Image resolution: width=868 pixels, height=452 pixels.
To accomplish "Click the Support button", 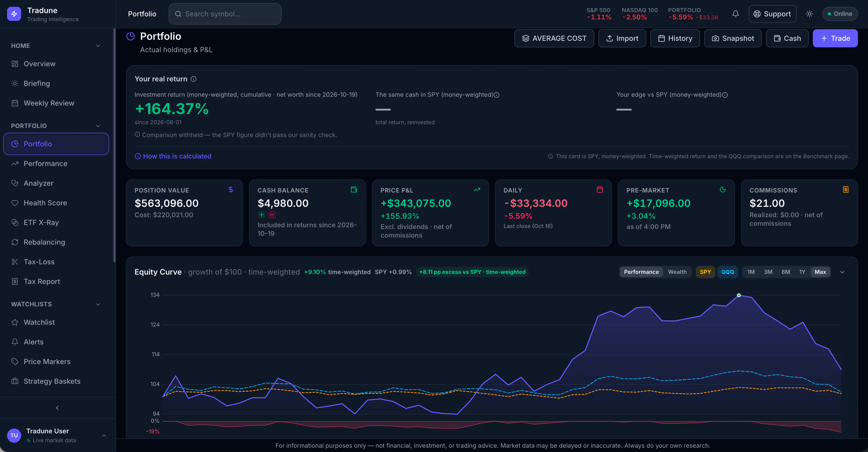I will (x=772, y=14).
